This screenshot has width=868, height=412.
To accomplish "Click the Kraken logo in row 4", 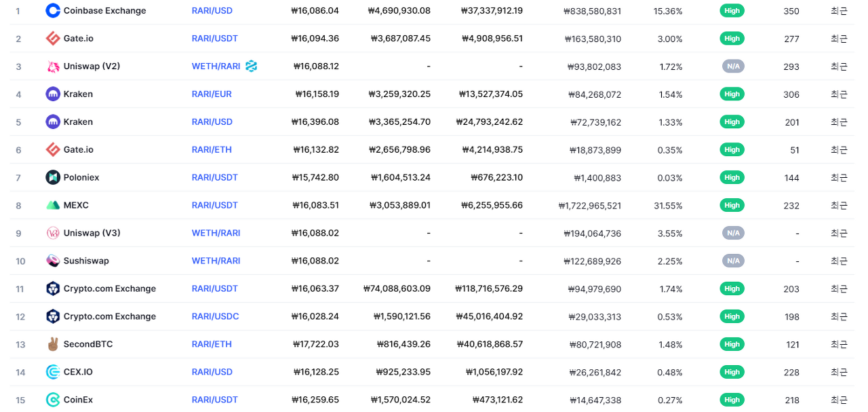I will coord(53,94).
